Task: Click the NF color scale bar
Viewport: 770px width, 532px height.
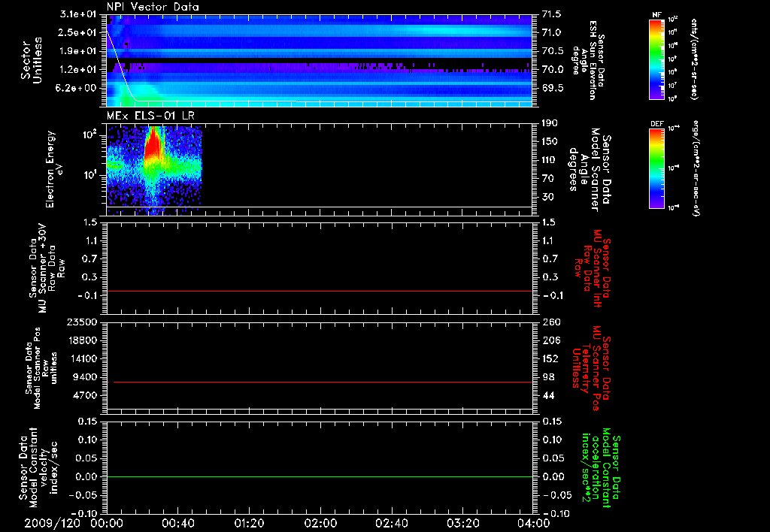Action: [656, 59]
